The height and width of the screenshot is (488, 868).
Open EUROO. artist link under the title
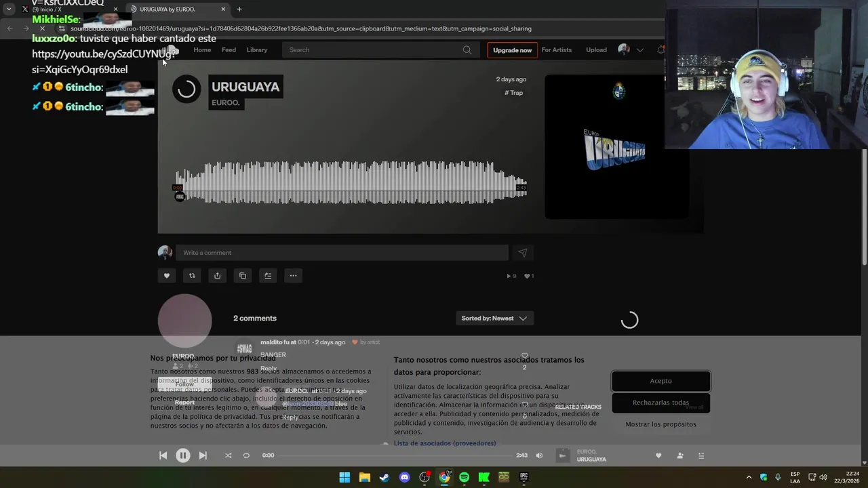click(x=226, y=103)
